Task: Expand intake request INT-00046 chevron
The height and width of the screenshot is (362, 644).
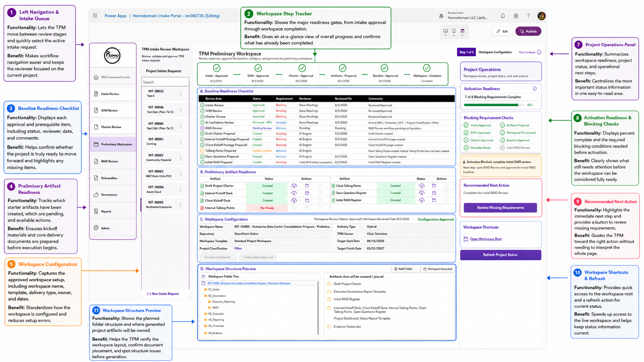Action: click(181, 110)
